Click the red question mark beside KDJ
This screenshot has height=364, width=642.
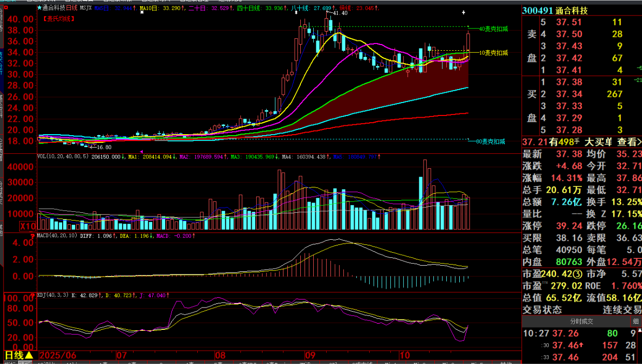[33, 296]
